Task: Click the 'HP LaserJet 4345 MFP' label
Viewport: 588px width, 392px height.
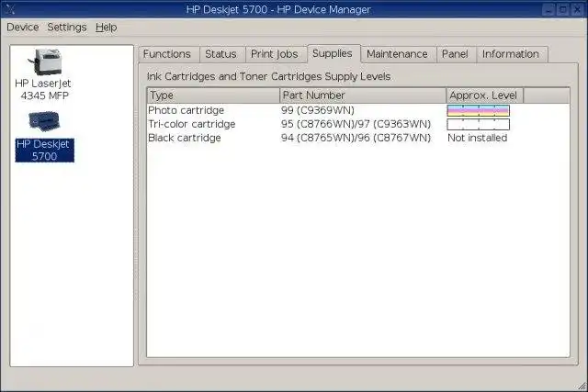Action: 43,90
